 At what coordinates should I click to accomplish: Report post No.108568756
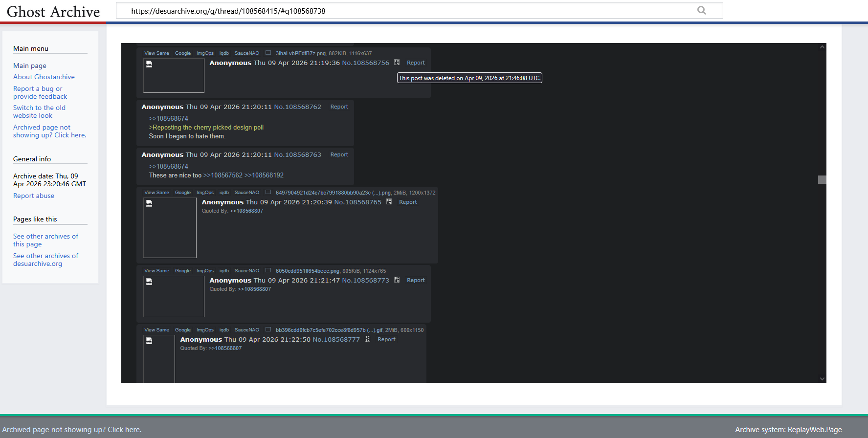pyautogui.click(x=416, y=63)
